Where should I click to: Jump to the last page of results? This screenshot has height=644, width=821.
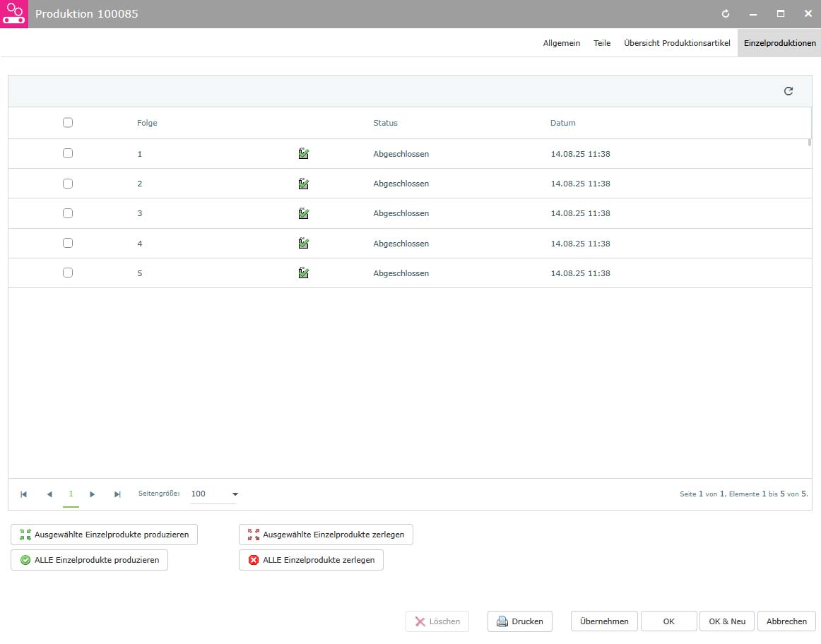pos(117,494)
